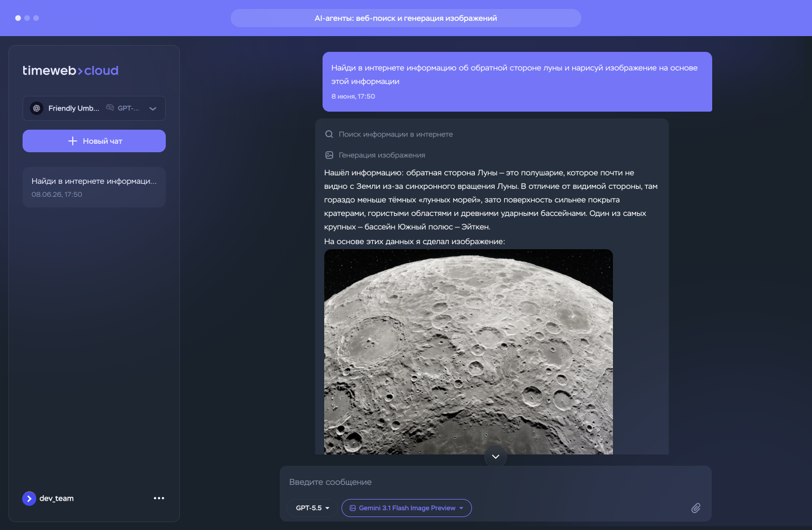This screenshot has height=530, width=812.
Task: Click the search icon beside Поиск информации в интернете
Action: point(329,134)
